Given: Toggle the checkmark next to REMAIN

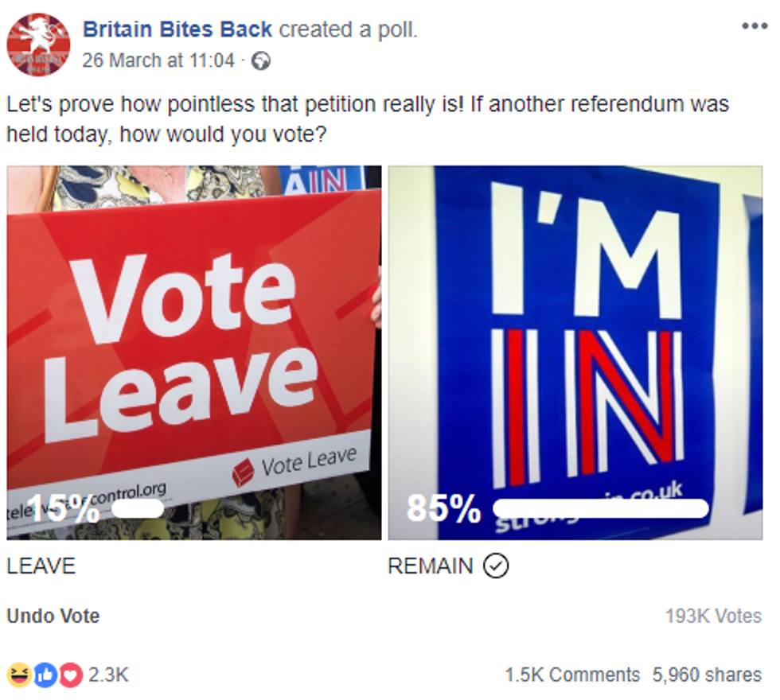Looking at the screenshot, I should [496, 566].
